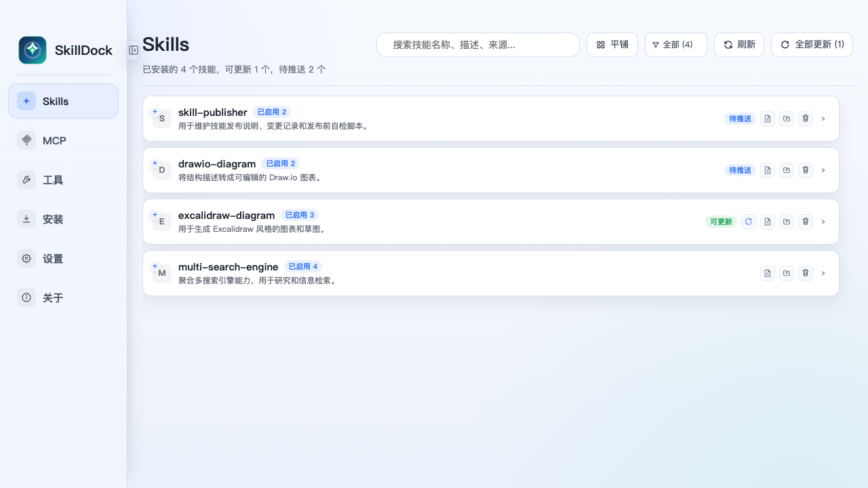Expand the skill-publisher row chevron
Image resolution: width=868 pixels, height=488 pixels.
pyautogui.click(x=823, y=119)
